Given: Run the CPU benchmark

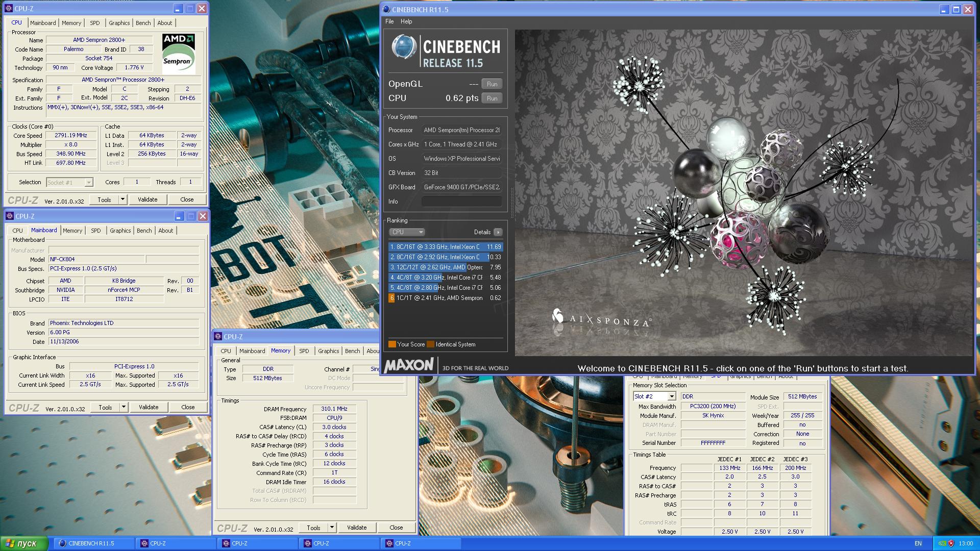Looking at the screenshot, I should pos(492,98).
